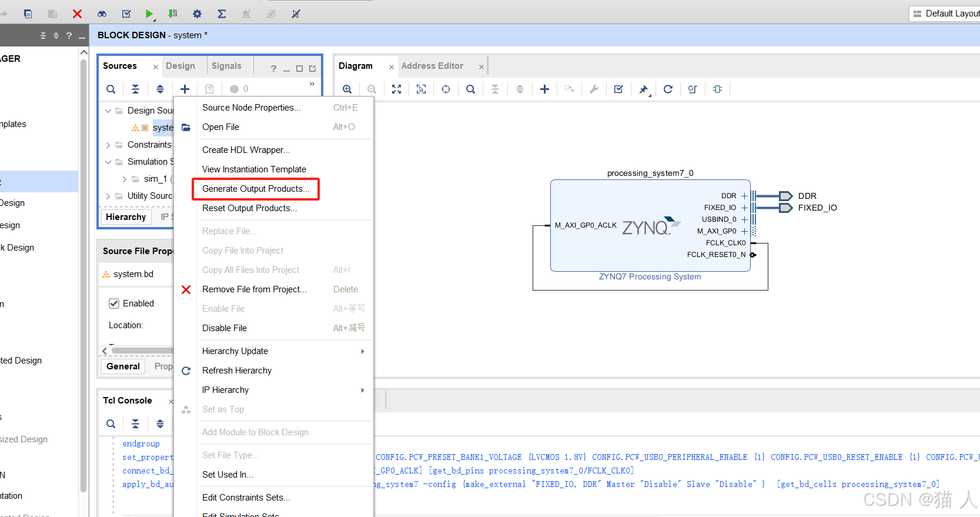Close the Diagram tab
The width and height of the screenshot is (980, 517).
point(391,67)
